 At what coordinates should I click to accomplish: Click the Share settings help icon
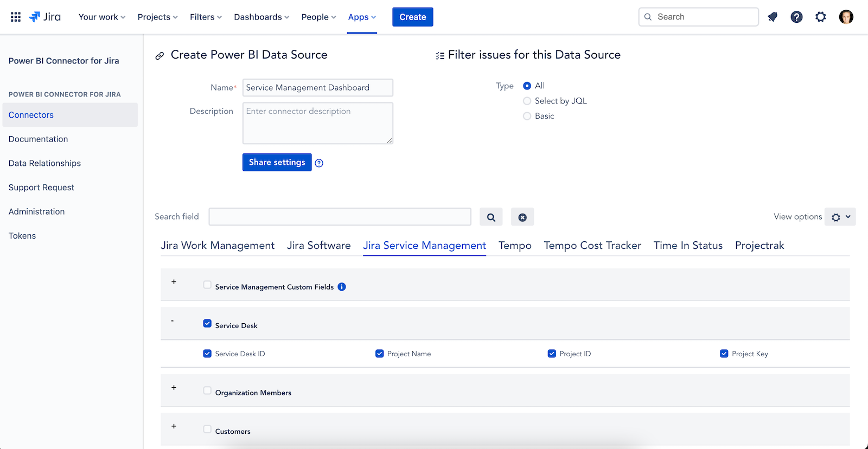[x=319, y=163]
